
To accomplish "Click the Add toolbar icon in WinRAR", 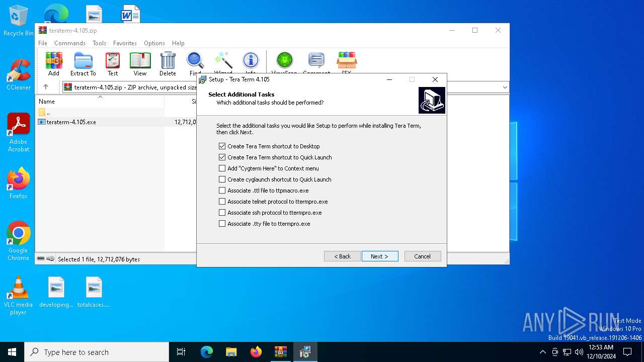I will [x=54, y=64].
